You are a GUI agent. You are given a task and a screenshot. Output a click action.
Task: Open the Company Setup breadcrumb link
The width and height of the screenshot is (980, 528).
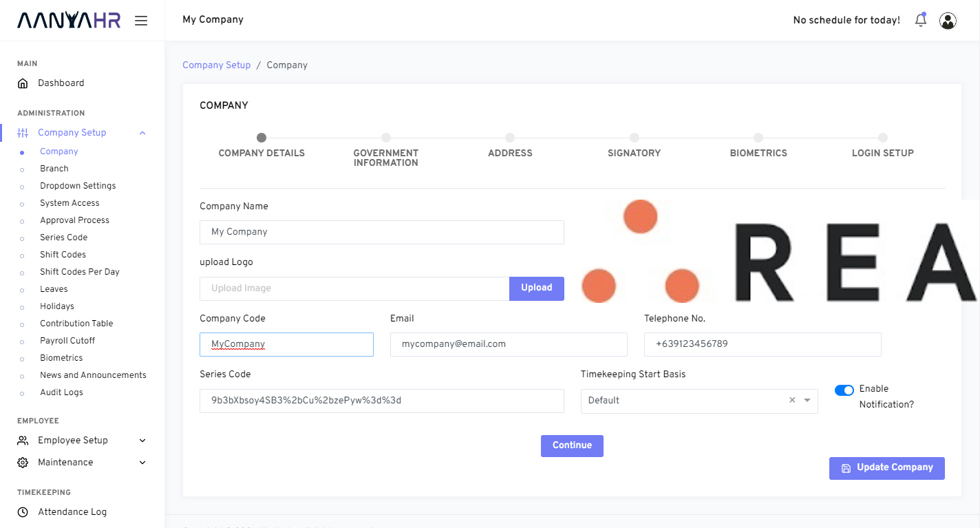pos(217,65)
